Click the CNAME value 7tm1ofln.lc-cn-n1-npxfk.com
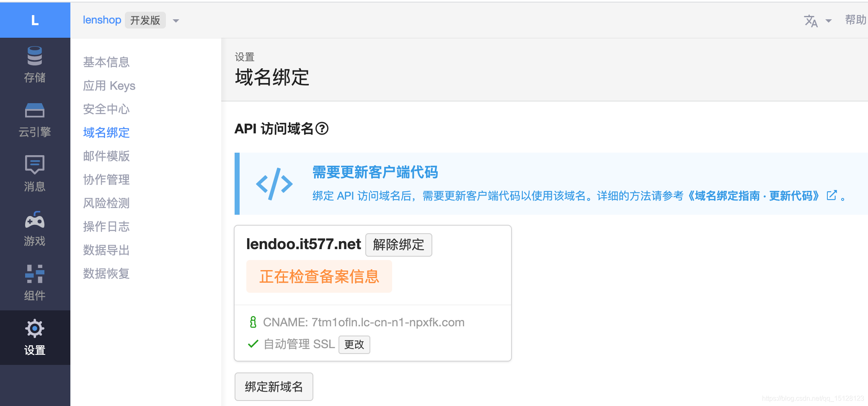 tap(388, 322)
